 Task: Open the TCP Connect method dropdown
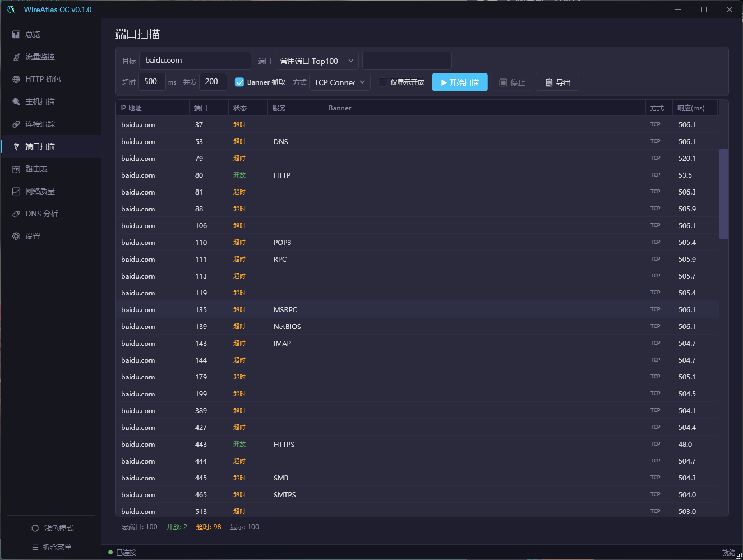[340, 82]
